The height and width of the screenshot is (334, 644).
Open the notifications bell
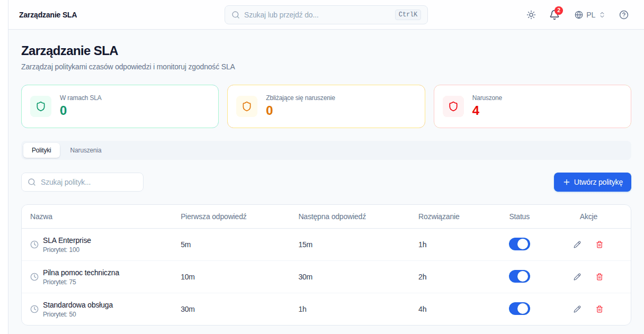(x=554, y=15)
